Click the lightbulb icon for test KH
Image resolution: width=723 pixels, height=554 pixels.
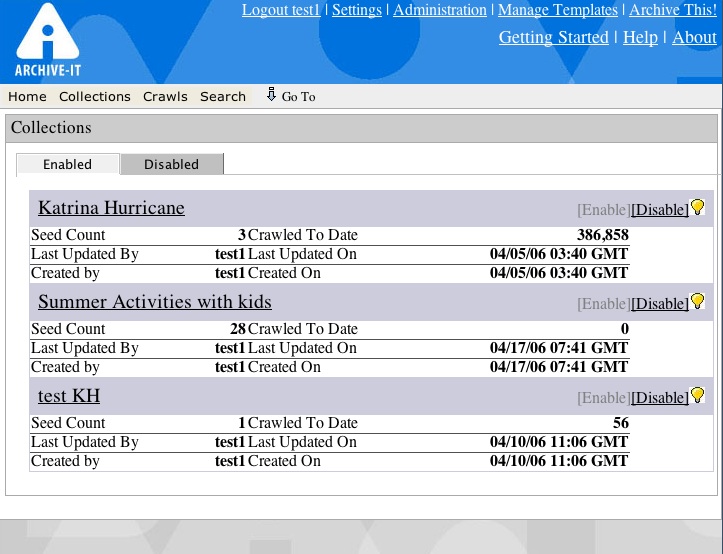pos(697,396)
